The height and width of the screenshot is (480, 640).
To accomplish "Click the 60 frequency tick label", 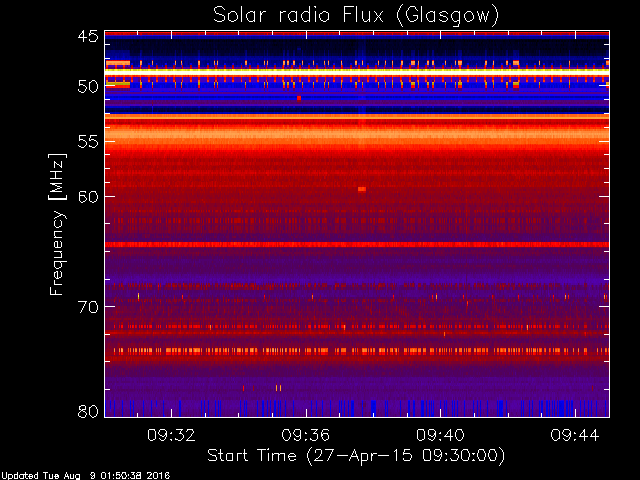I will (x=88, y=197).
